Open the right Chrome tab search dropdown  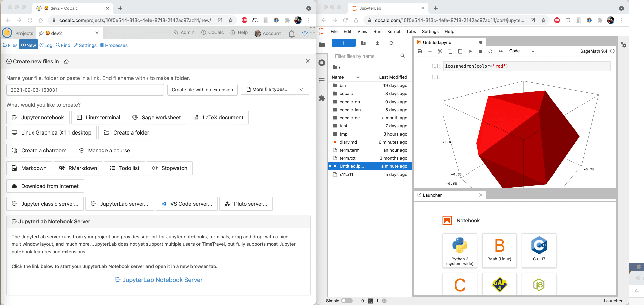621,8
